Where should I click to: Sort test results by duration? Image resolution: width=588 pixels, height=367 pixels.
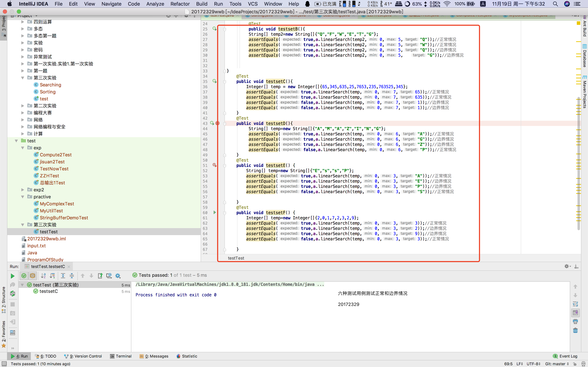coord(52,276)
